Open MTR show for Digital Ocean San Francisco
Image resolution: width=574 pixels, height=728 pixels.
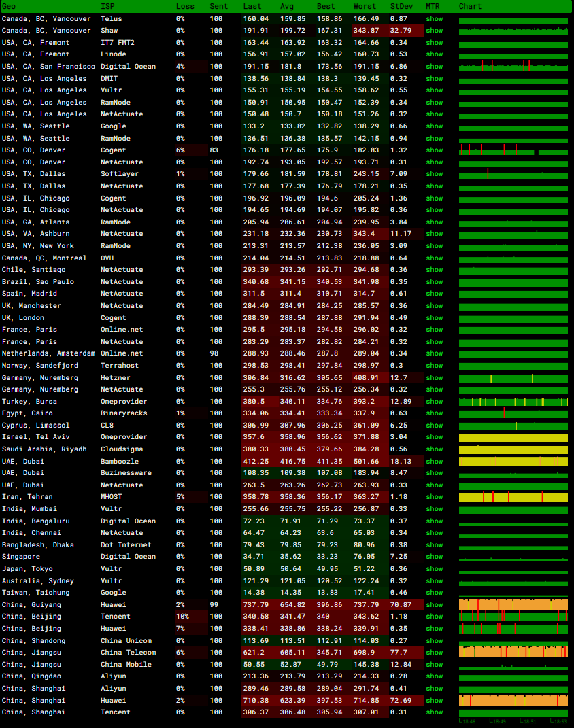pos(434,67)
